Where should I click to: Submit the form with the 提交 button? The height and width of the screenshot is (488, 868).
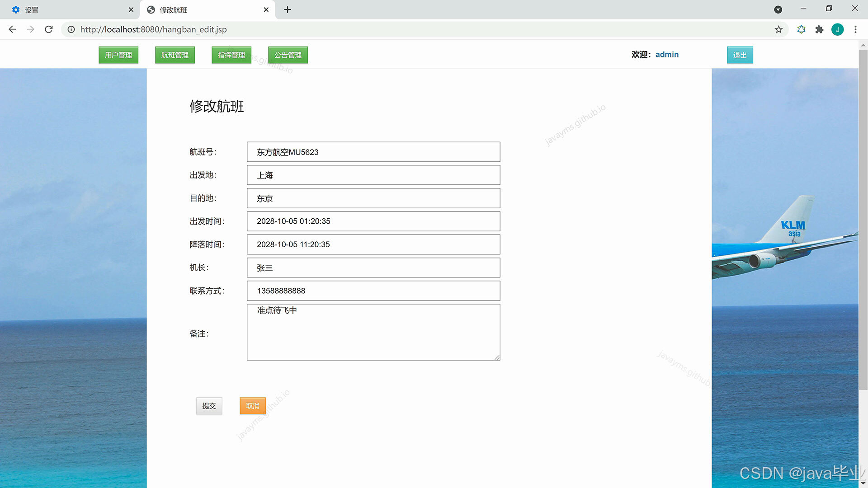tap(209, 406)
